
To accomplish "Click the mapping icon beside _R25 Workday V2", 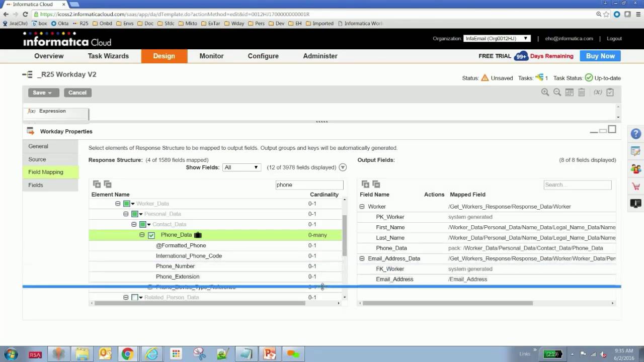I will pyautogui.click(x=27, y=74).
